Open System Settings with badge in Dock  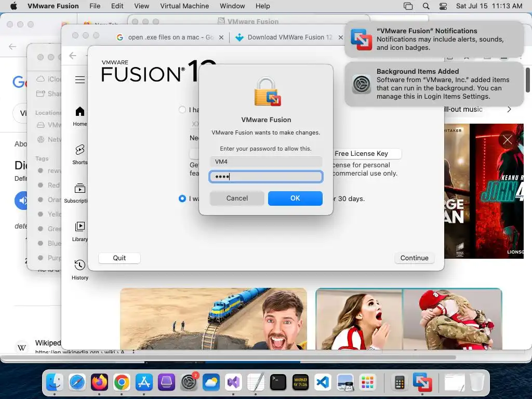click(189, 382)
